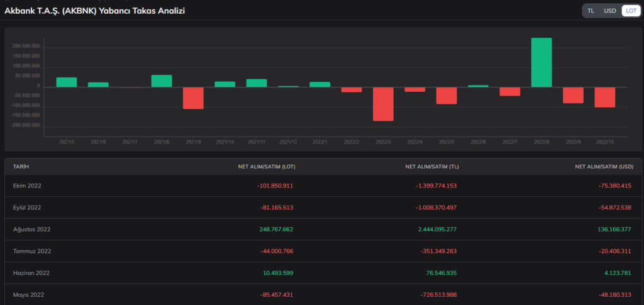Click the lot value -101.850.911

[275, 186]
